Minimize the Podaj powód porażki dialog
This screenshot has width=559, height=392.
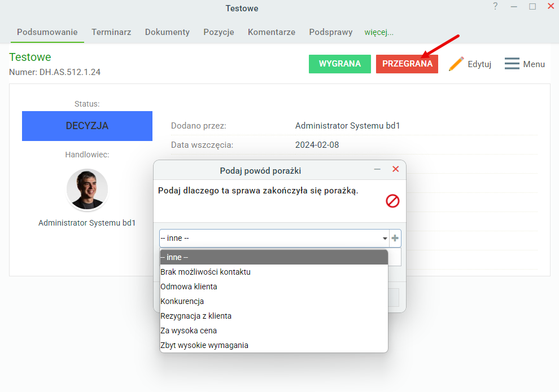(377, 169)
